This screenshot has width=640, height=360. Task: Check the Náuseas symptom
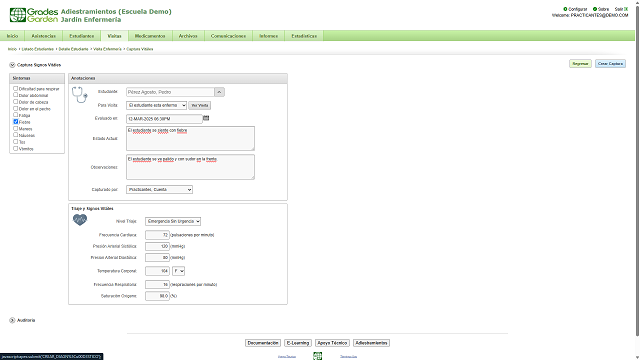click(16, 135)
